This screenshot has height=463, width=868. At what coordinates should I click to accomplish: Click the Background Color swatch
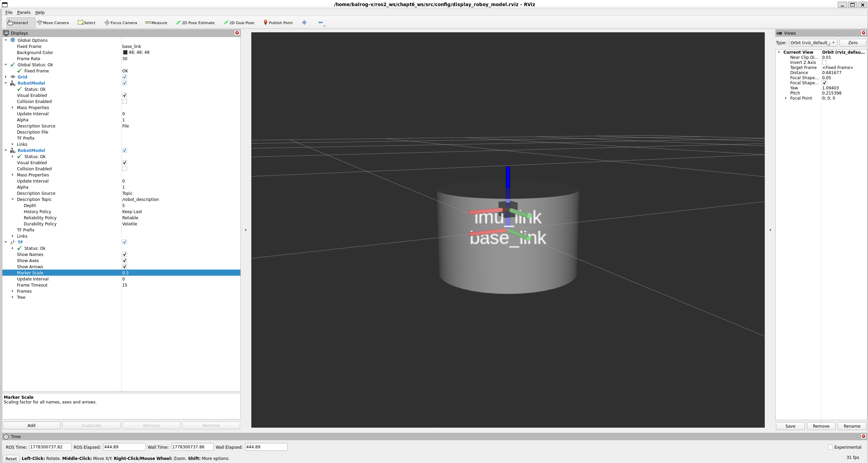pyautogui.click(x=125, y=52)
